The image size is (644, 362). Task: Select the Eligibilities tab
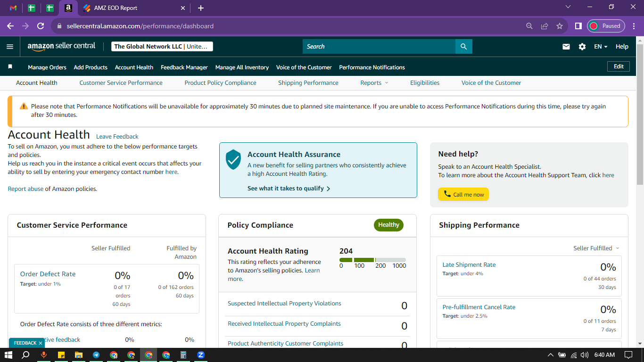pos(425,82)
